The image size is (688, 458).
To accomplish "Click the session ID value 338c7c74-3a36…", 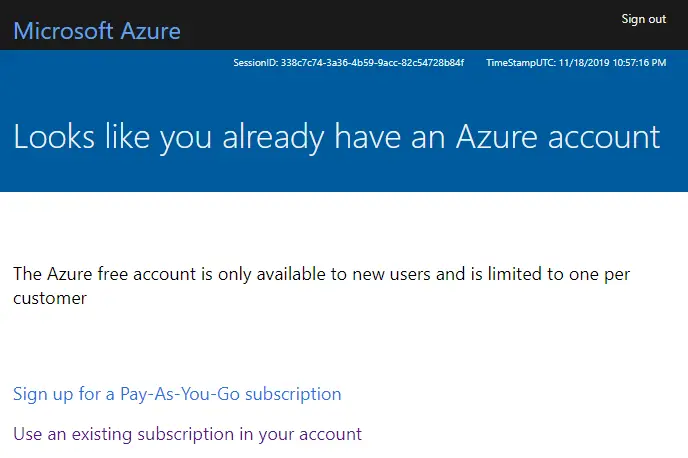I will (x=372, y=63).
